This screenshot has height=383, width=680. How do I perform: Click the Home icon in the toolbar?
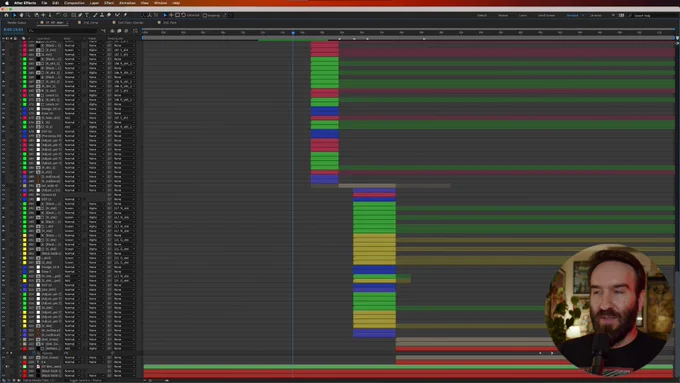[7, 15]
